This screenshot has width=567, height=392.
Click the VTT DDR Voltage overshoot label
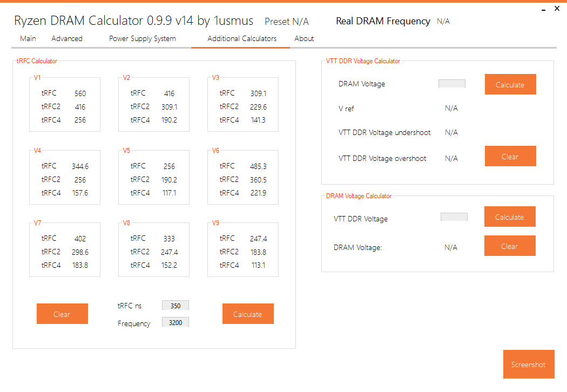pyautogui.click(x=382, y=158)
